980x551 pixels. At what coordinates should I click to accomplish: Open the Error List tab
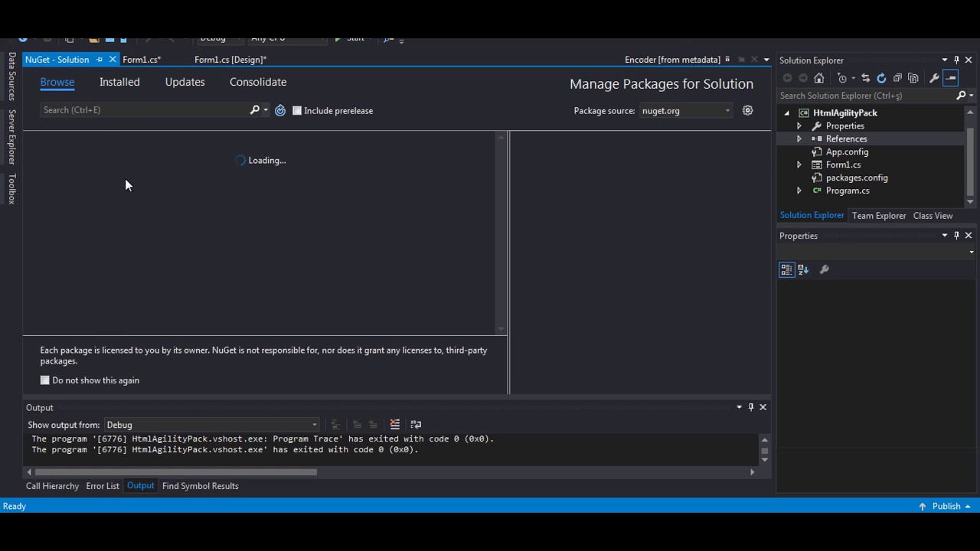pos(103,486)
